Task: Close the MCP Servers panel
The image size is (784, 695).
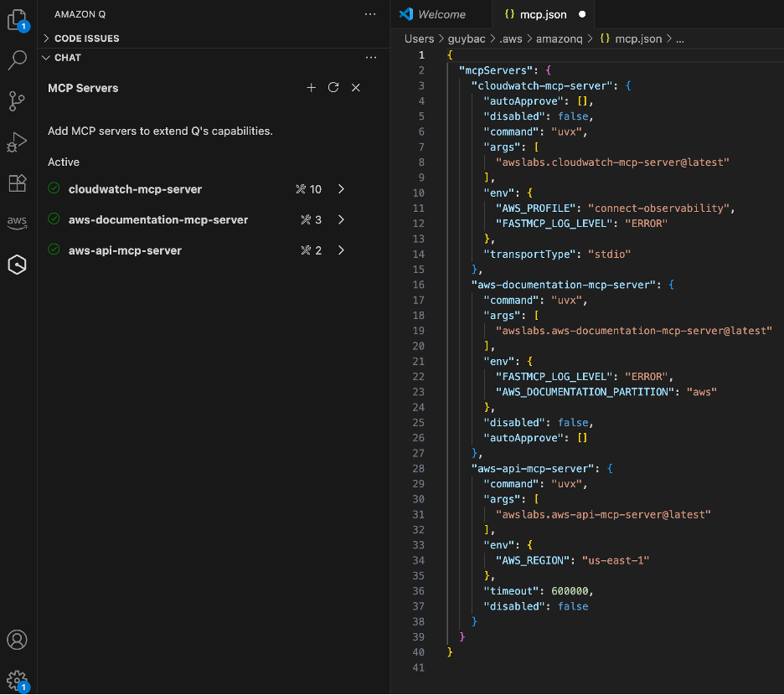Action: [355, 87]
